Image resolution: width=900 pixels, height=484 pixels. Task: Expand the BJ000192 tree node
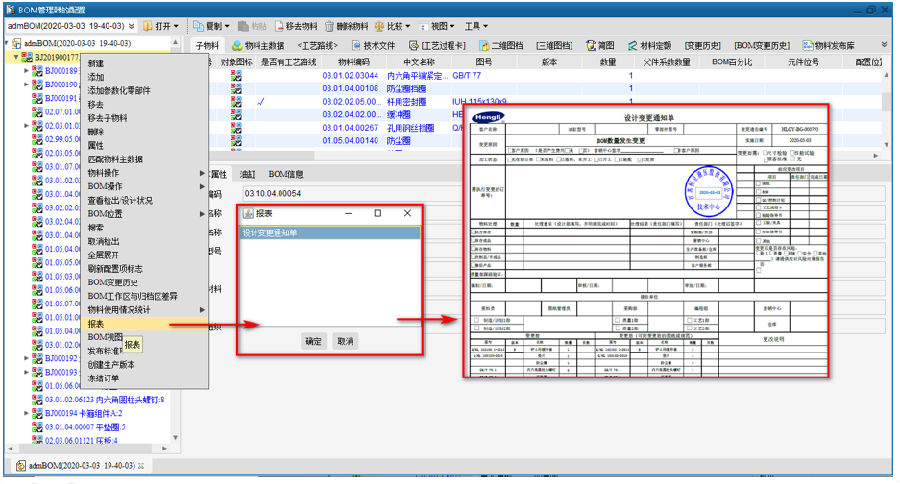(x=24, y=357)
